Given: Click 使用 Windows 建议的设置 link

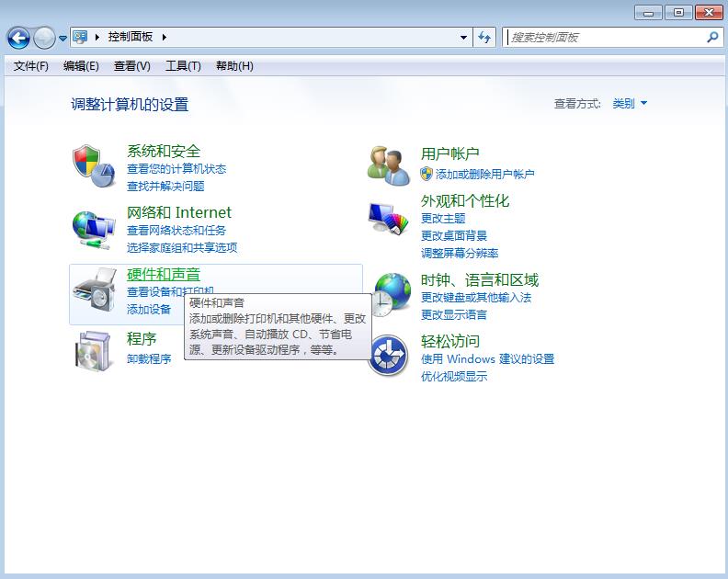Looking at the screenshot, I should [x=487, y=359].
